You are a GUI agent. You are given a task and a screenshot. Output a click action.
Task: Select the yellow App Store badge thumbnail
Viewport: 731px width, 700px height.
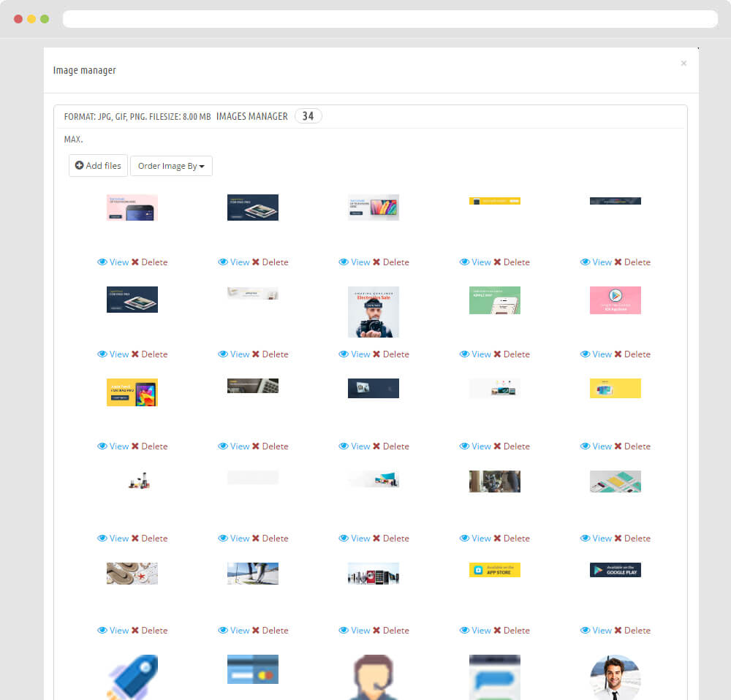pyautogui.click(x=494, y=570)
